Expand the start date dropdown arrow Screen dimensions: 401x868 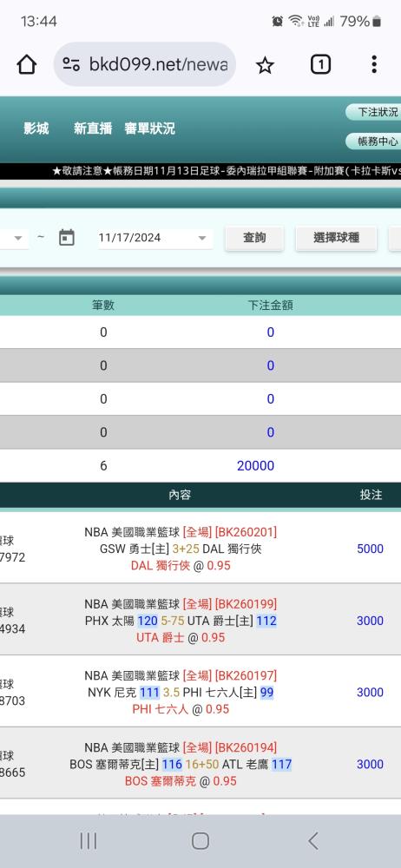[x=17, y=238]
